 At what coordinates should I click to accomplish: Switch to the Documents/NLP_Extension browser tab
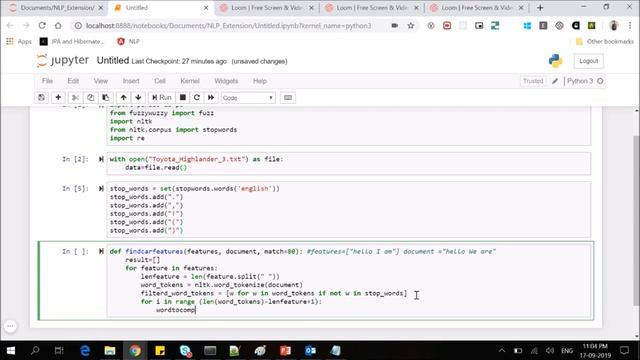coord(56,8)
